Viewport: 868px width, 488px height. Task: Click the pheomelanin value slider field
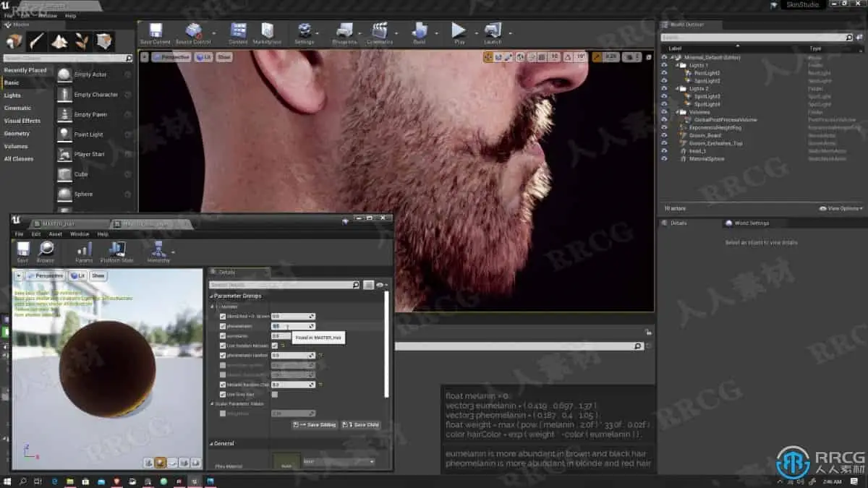pyautogui.click(x=292, y=326)
